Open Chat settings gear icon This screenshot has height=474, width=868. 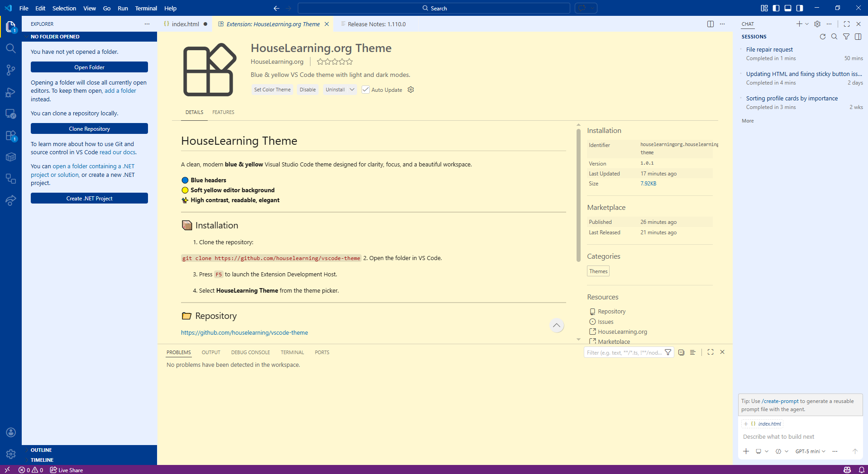tap(817, 24)
